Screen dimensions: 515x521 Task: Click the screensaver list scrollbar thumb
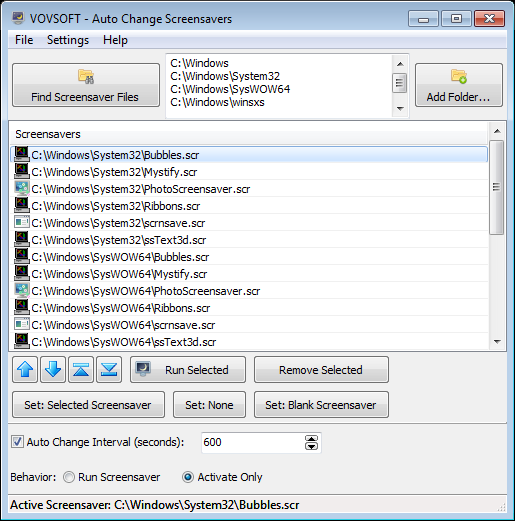point(497,187)
